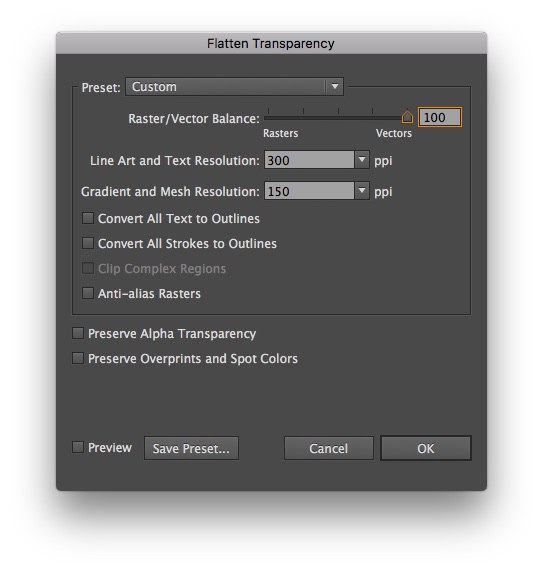543x571 pixels.
Task: Turn on Anti-alias Rasters checkbox
Action: [x=88, y=293]
